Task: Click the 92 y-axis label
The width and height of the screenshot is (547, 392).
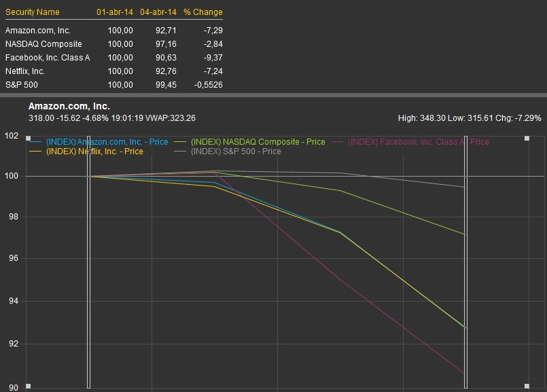Action: coord(14,344)
